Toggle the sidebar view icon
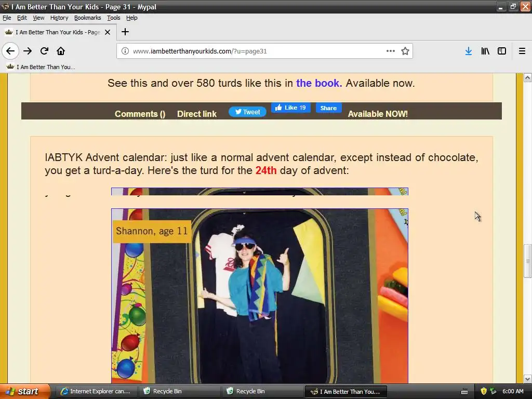532x399 pixels. click(502, 51)
